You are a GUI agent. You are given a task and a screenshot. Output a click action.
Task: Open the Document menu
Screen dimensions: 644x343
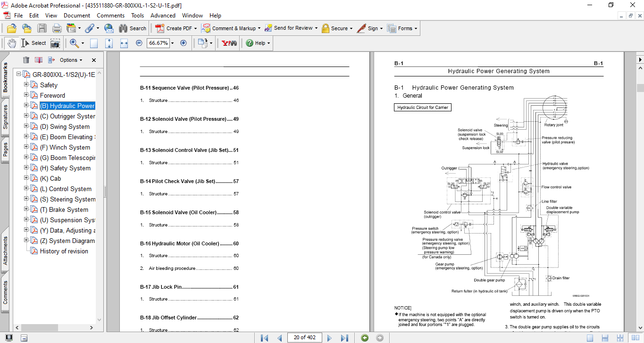coord(76,16)
